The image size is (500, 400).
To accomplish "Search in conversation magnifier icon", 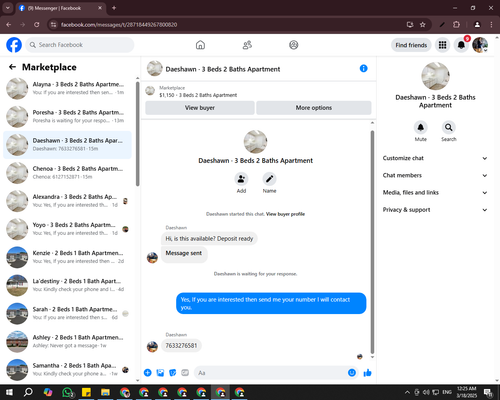I will (449, 127).
